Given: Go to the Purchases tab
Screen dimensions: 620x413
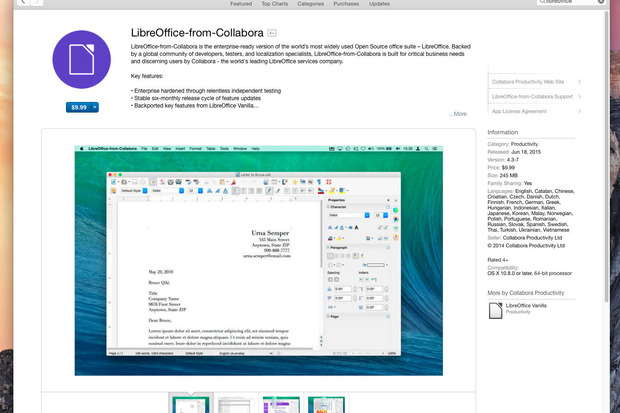Looking at the screenshot, I should (x=346, y=4).
